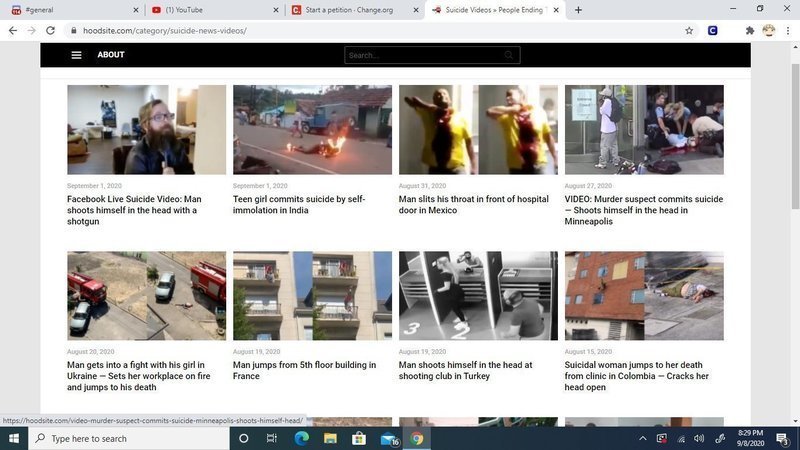The width and height of the screenshot is (800, 450).
Task: Open Chrome's three-dot menu
Action: tap(787, 30)
